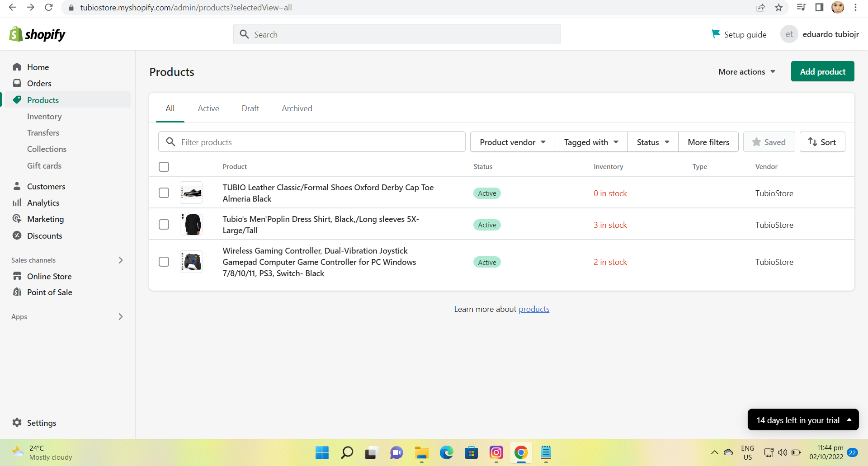
Task: Click the Home house icon in sidebar
Action: (x=17, y=67)
